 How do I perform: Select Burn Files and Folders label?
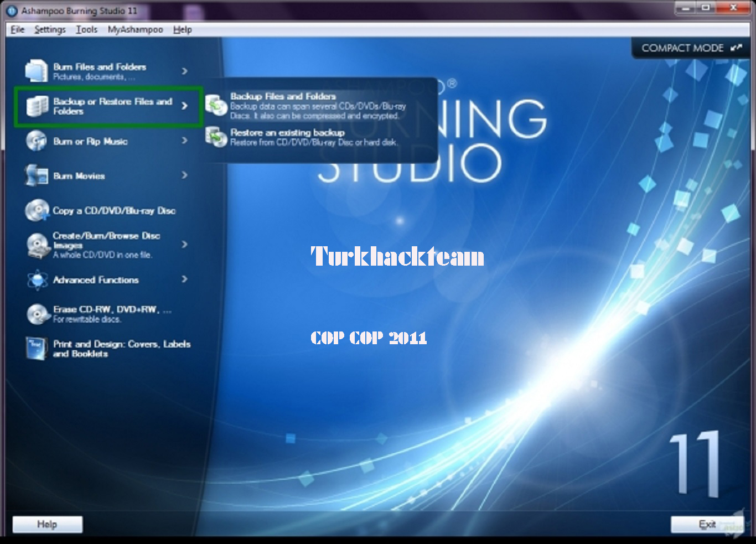[x=100, y=67]
